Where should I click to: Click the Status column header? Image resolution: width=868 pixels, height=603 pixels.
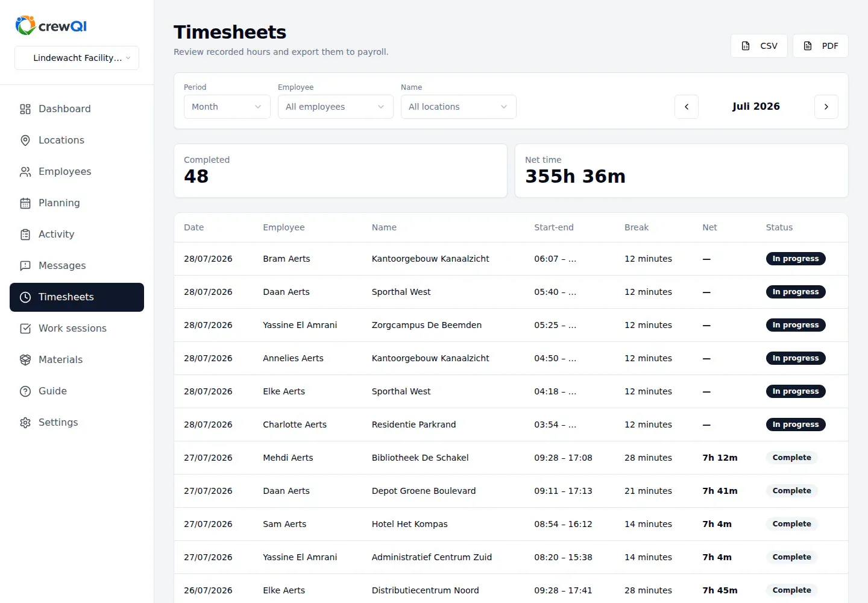(x=779, y=227)
